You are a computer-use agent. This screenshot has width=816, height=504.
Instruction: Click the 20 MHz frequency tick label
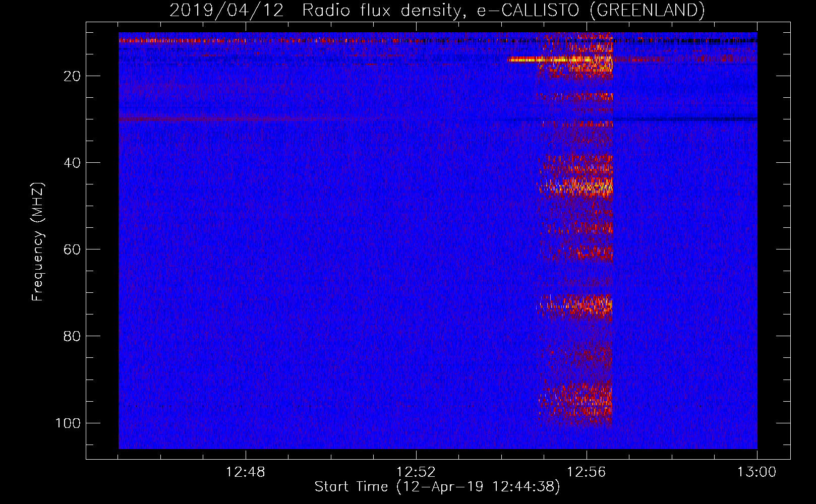click(x=72, y=76)
